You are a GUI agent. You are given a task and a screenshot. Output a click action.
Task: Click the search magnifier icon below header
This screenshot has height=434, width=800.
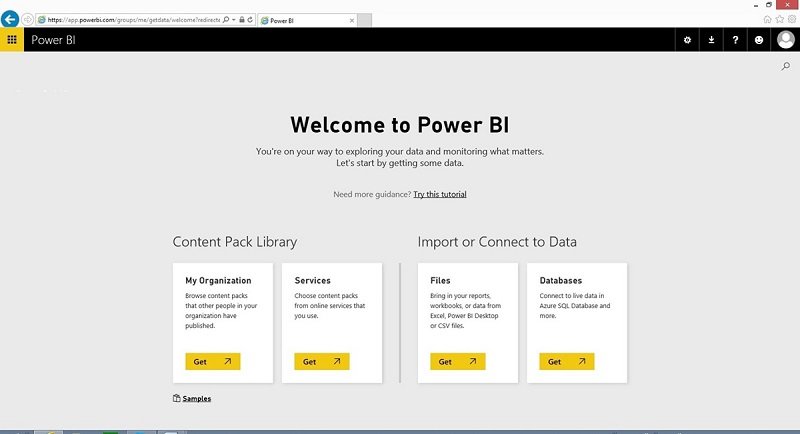786,66
